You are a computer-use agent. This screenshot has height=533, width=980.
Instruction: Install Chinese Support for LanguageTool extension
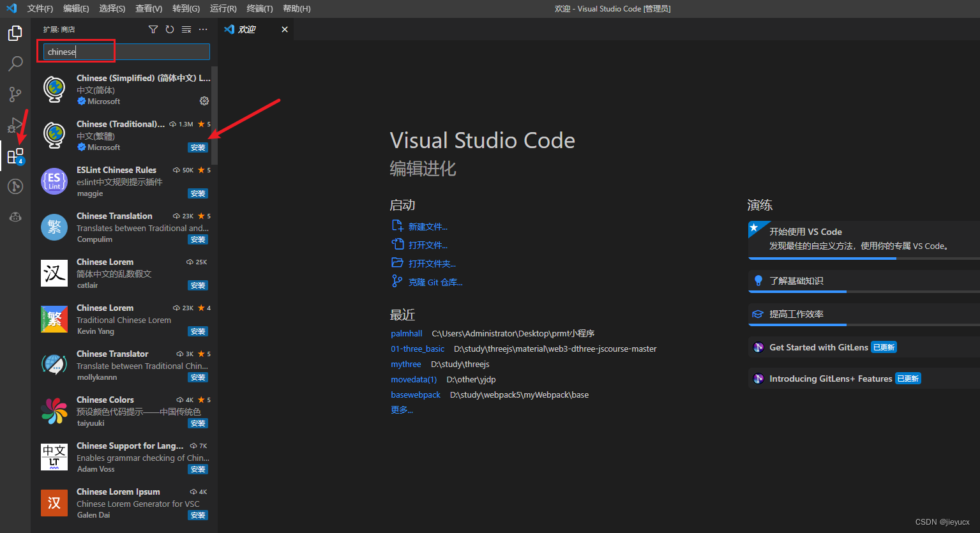pos(198,469)
